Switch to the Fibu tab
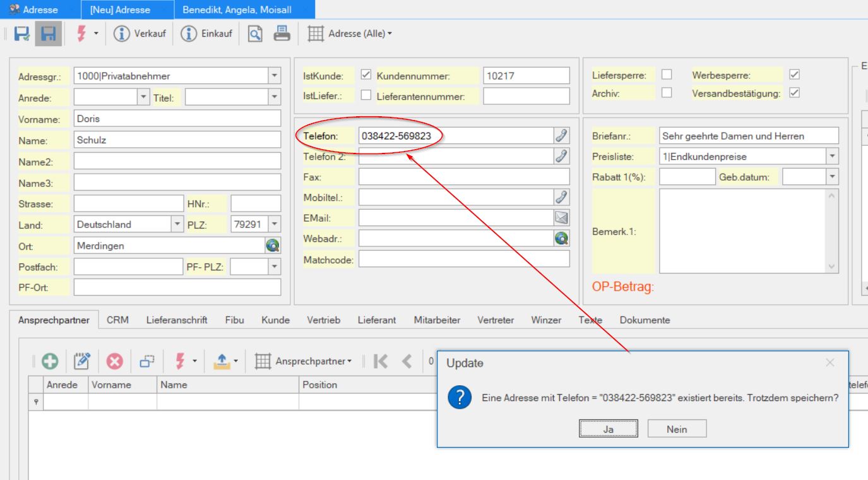This screenshot has width=868, height=480. [235, 320]
